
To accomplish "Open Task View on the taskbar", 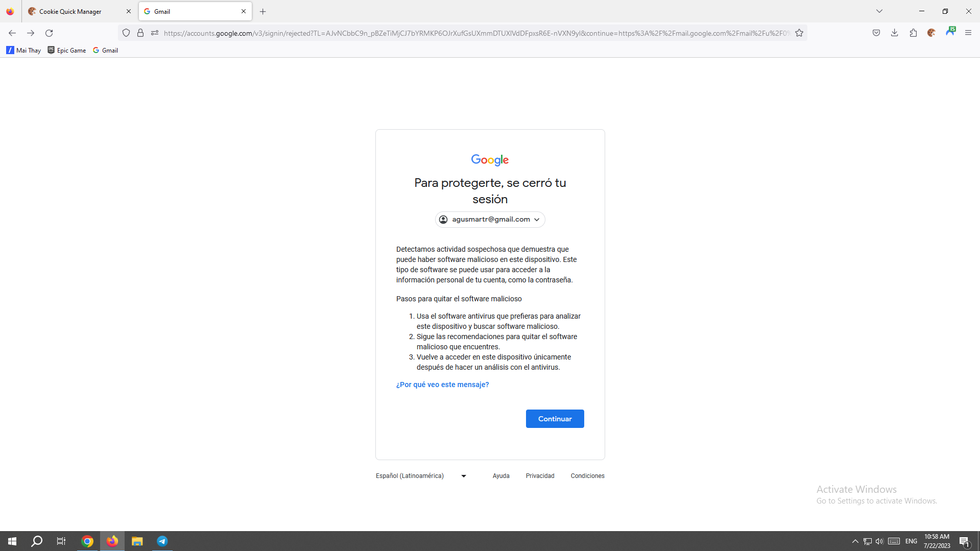I will 61,541.
